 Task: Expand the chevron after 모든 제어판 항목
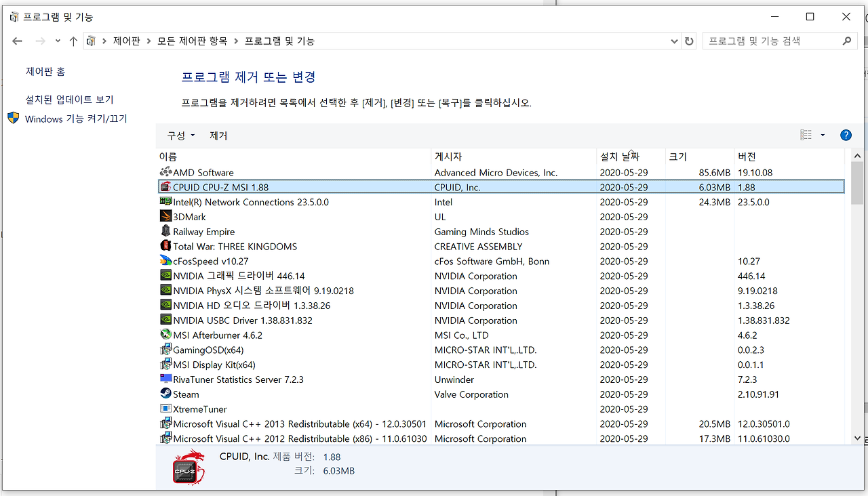(x=236, y=41)
